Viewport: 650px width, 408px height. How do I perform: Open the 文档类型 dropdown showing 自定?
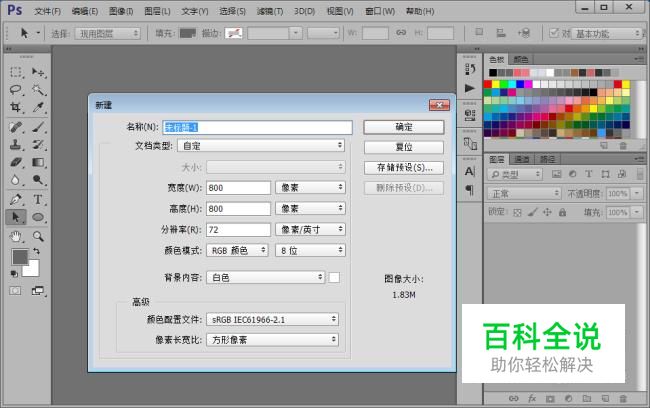coord(261,146)
